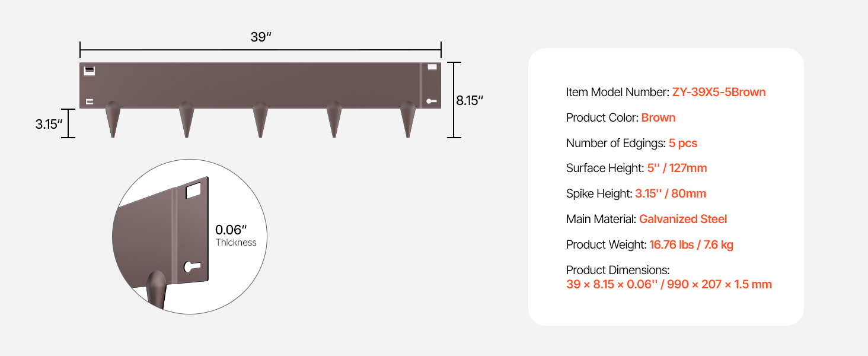The width and height of the screenshot is (868, 356).
Task: Click the top-left square hole on panel
Action: pyautogui.click(x=90, y=71)
